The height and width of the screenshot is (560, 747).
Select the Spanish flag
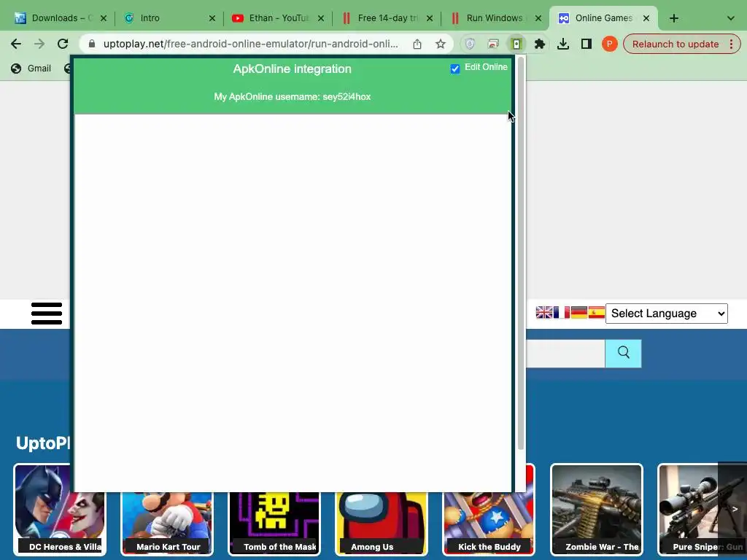tap(597, 312)
